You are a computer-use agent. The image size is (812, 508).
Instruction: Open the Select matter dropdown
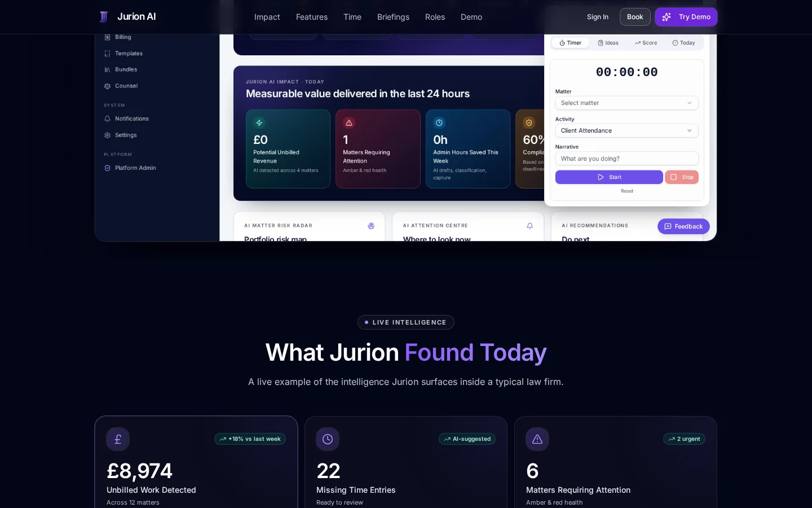626,103
